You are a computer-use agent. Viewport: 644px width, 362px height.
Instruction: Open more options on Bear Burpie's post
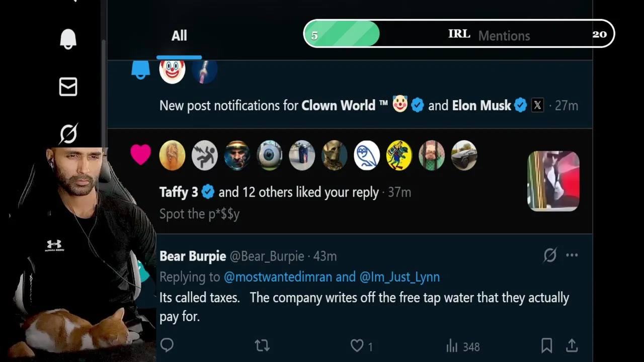572,255
